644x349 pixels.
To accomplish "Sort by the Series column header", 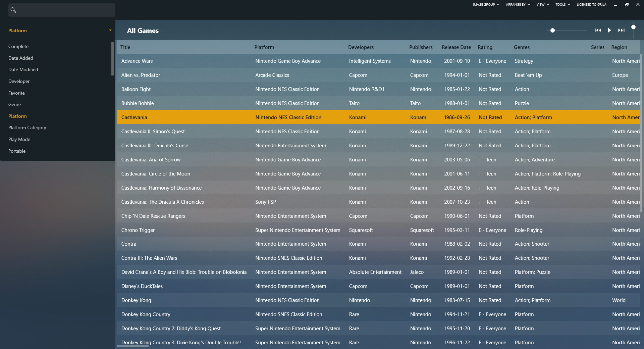I will pyautogui.click(x=598, y=47).
